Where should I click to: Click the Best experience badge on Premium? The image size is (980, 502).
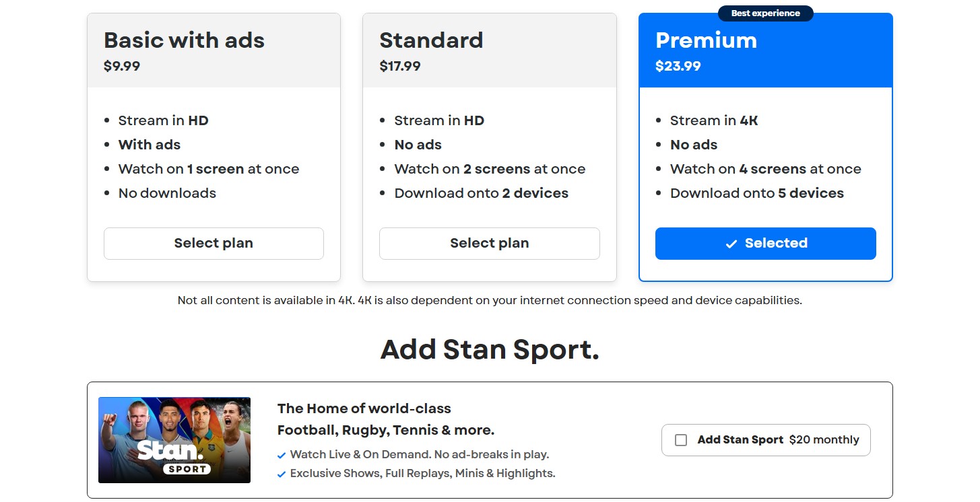766,13
